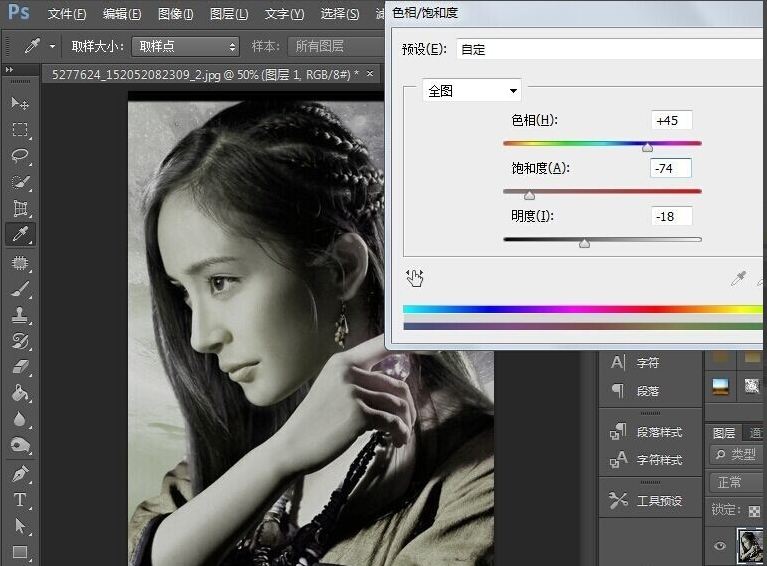
Task: Toggle lock transparent pixels checkerboard icon
Action: (x=755, y=511)
